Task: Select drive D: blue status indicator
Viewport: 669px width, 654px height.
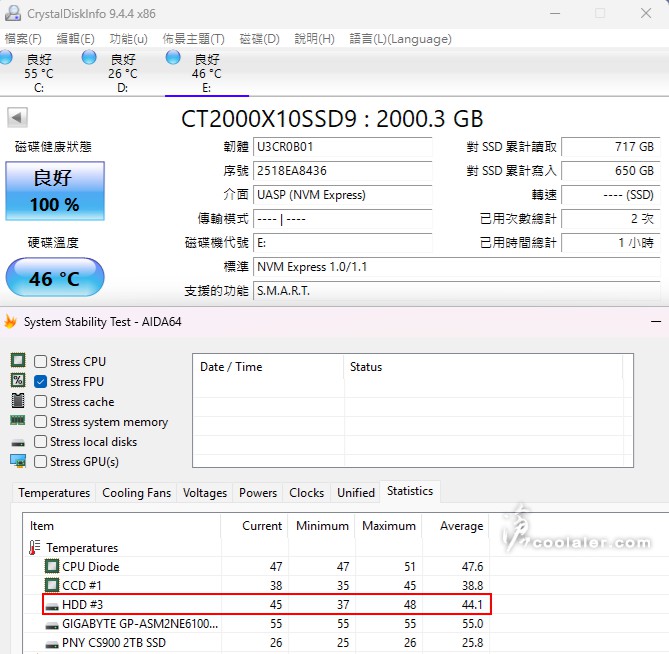Action: click(89, 57)
